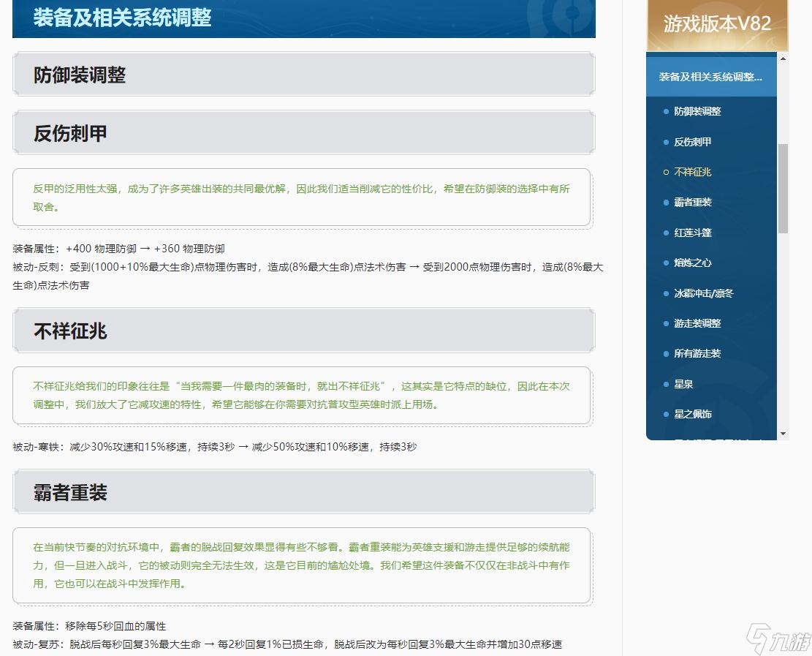Click the scroll-down arrow in sidebar
The width and height of the screenshot is (812, 656).
point(783,434)
